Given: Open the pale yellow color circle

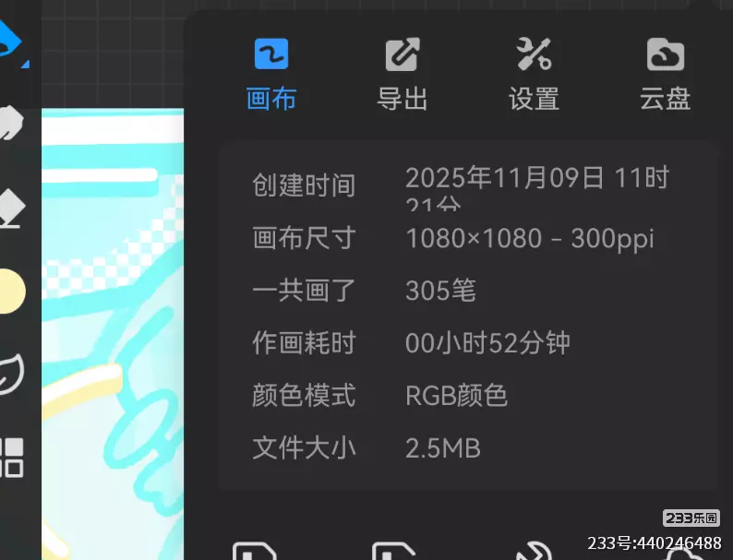Looking at the screenshot, I should coord(13,291).
